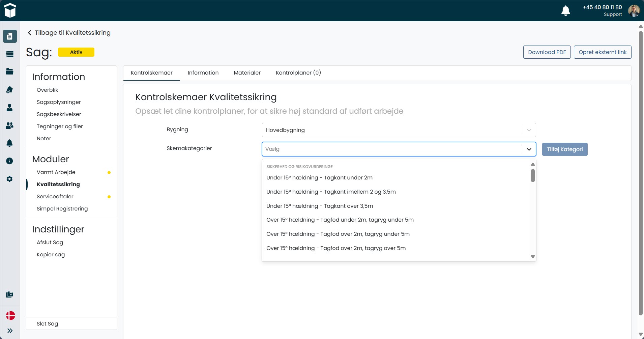The image size is (644, 339).
Task: Switch to the Materialer tab
Action: pos(247,73)
